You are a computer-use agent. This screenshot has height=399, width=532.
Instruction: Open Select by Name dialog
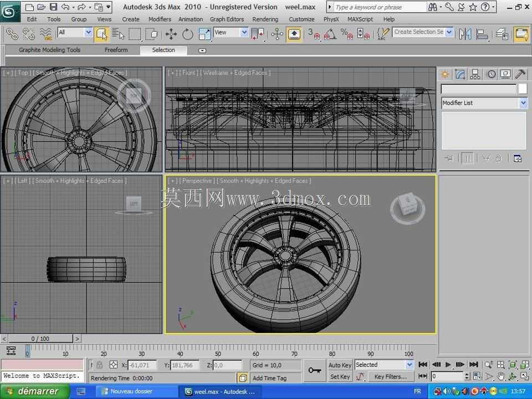pos(118,34)
